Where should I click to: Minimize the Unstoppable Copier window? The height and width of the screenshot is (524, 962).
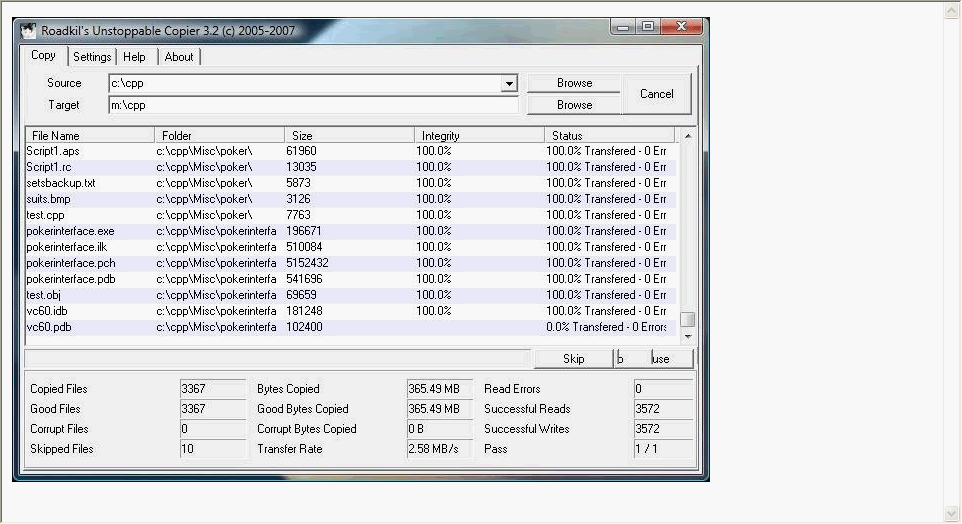click(x=623, y=27)
